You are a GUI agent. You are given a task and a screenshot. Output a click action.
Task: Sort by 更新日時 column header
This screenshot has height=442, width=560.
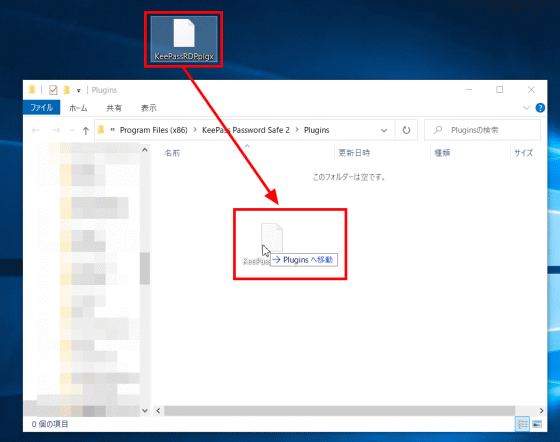click(x=354, y=153)
